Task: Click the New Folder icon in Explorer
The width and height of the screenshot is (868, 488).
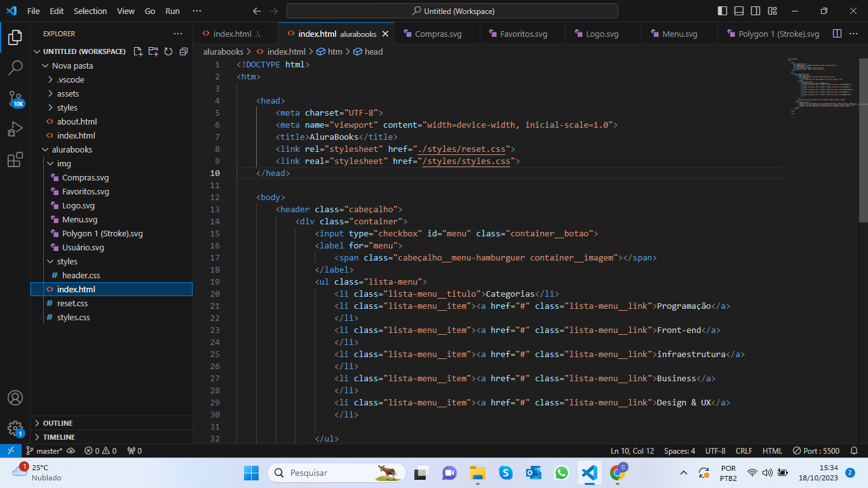Action: (x=153, y=51)
